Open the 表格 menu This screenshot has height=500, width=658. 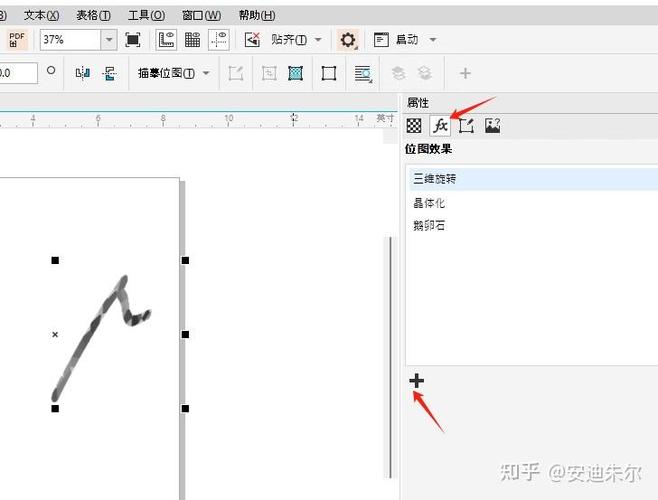(93, 16)
